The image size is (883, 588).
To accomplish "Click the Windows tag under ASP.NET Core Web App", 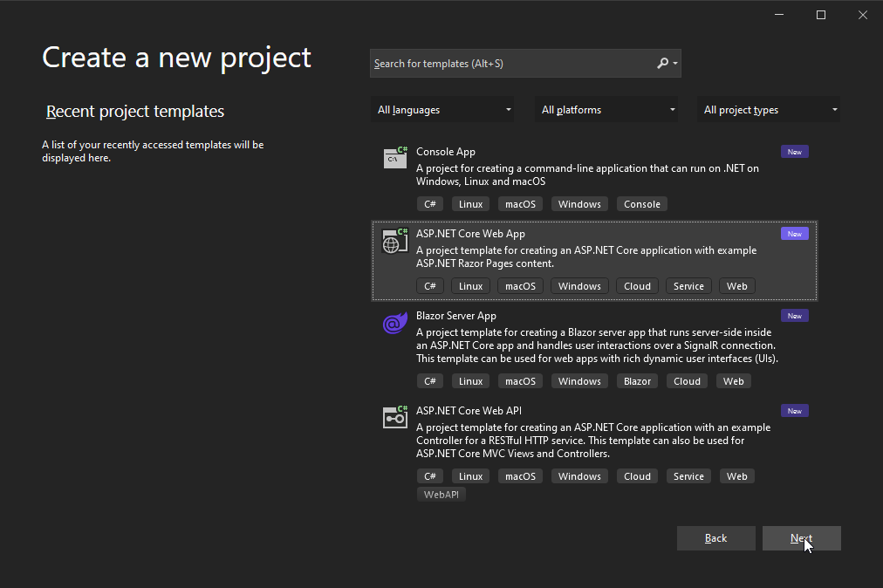I will point(579,286).
